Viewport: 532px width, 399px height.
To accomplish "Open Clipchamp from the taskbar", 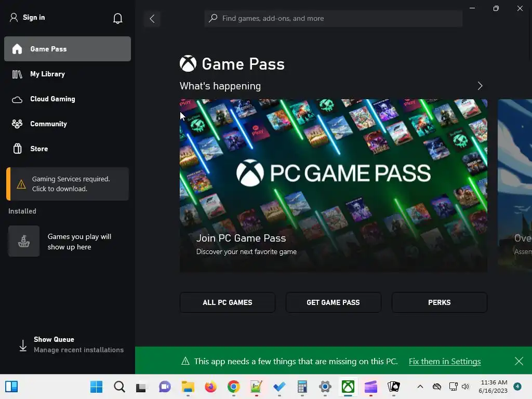I will (x=371, y=387).
